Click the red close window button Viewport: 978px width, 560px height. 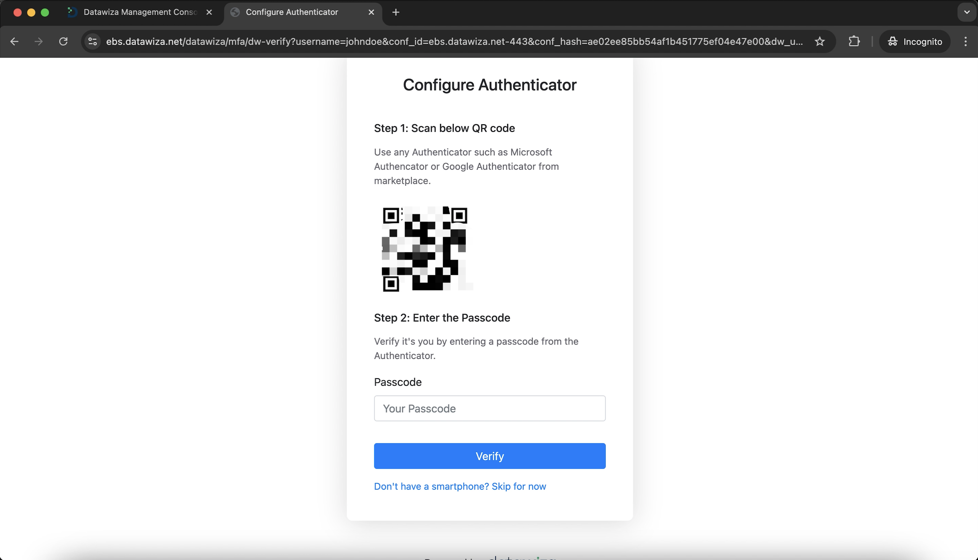coord(17,12)
